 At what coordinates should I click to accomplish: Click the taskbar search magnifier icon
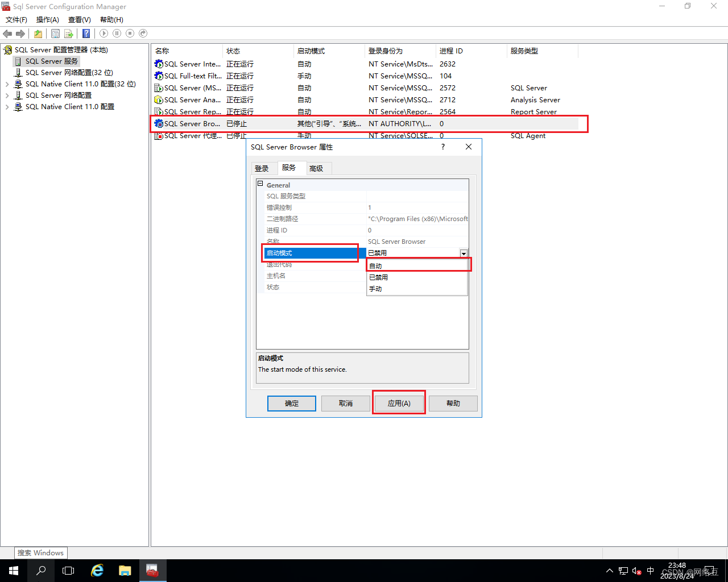(41, 571)
